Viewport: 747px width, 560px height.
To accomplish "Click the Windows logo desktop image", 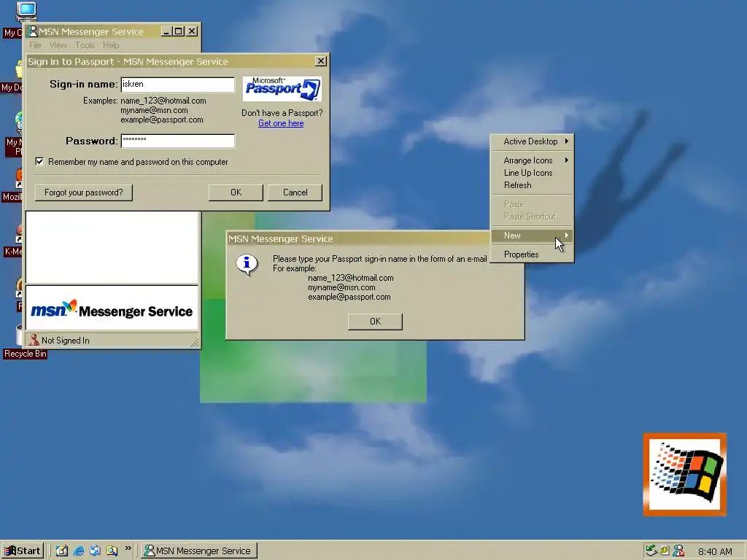I will click(x=684, y=474).
